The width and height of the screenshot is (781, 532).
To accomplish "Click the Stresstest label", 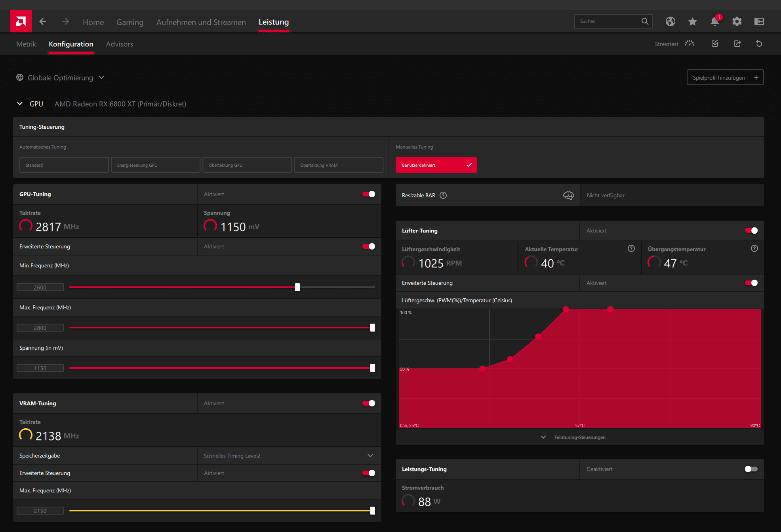I will point(667,44).
